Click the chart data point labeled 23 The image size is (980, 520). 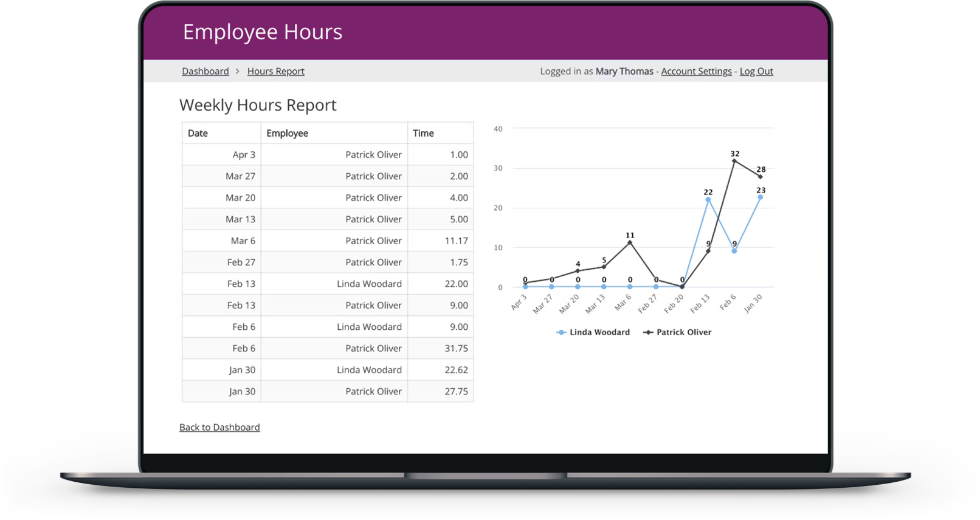[x=761, y=197]
